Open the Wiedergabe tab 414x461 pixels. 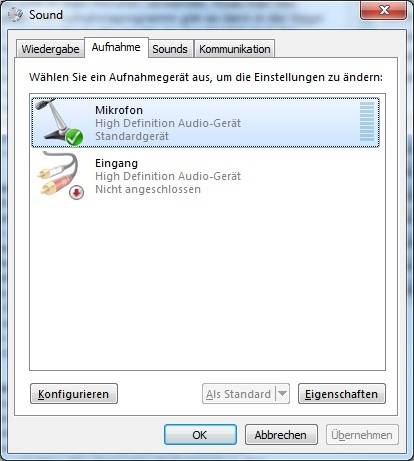pos(50,49)
